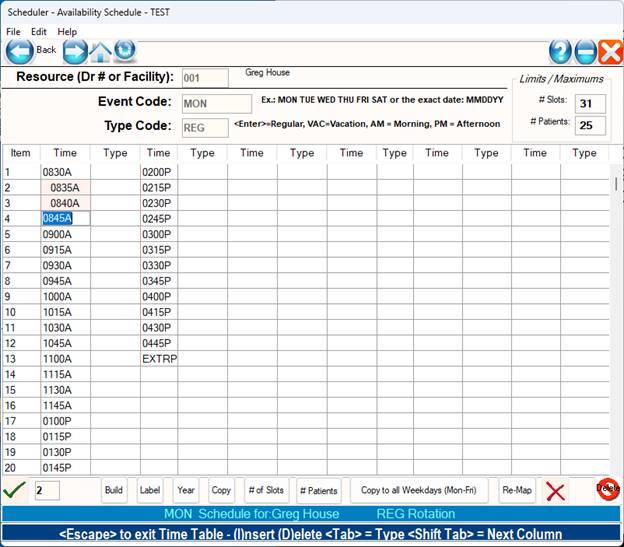
Task: Click the Copy button
Action: pyautogui.click(x=220, y=490)
